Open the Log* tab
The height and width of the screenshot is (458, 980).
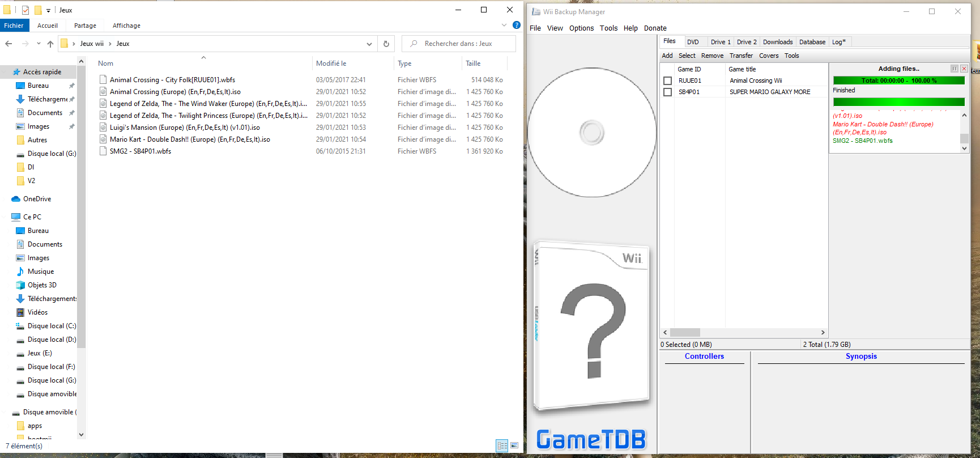(839, 42)
